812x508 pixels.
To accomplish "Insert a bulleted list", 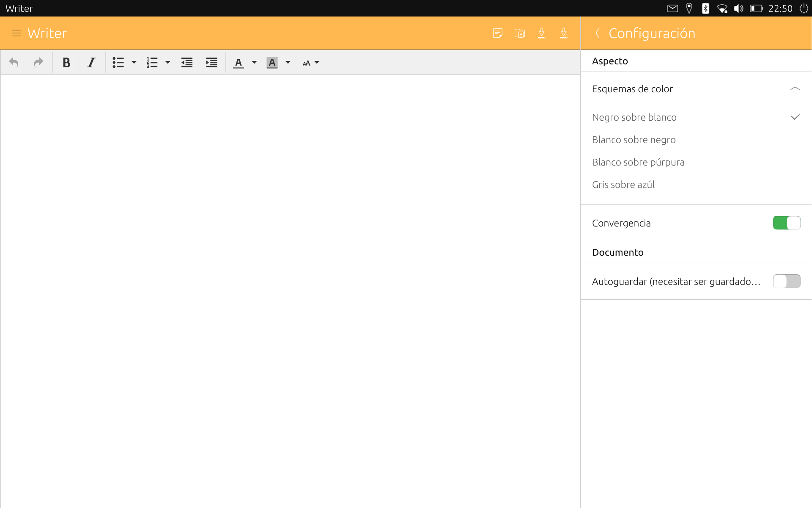I will tap(118, 63).
